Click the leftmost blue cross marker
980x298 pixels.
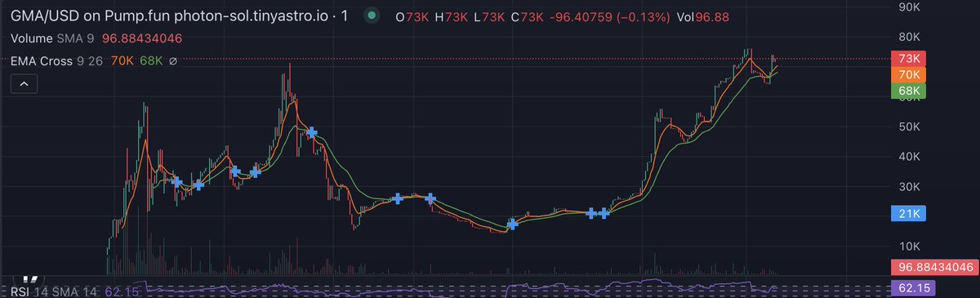[176, 182]
